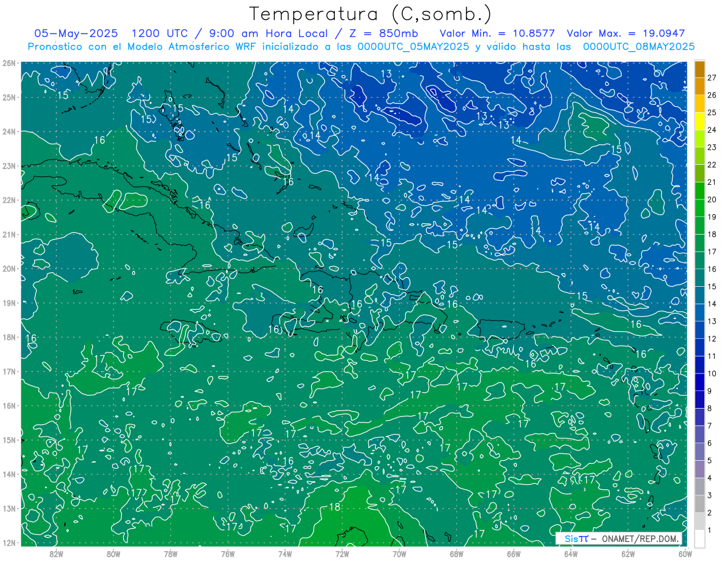Click legend value 12 on the color scale

pos(712,338)
